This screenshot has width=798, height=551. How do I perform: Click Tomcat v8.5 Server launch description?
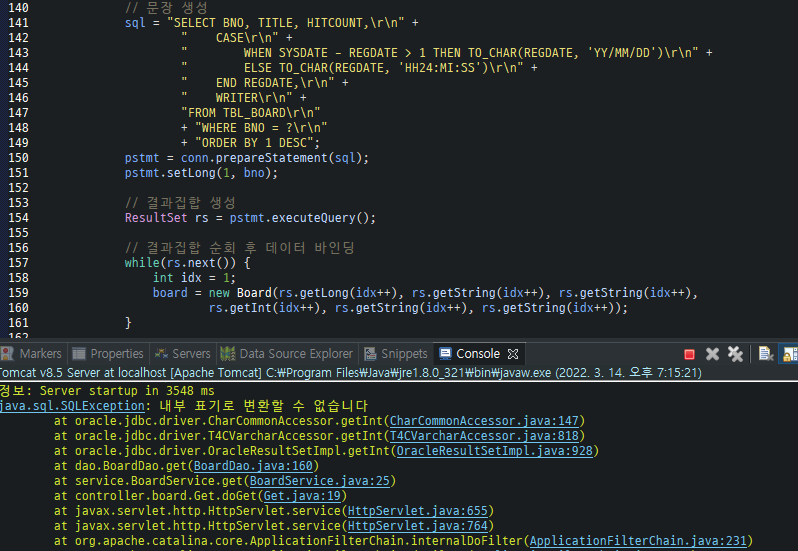coord(351,373)
